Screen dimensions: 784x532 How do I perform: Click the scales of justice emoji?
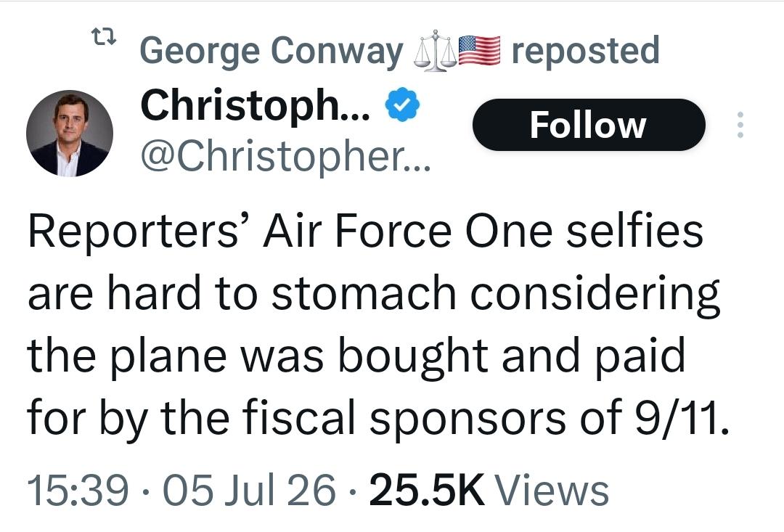click(435, 51)
